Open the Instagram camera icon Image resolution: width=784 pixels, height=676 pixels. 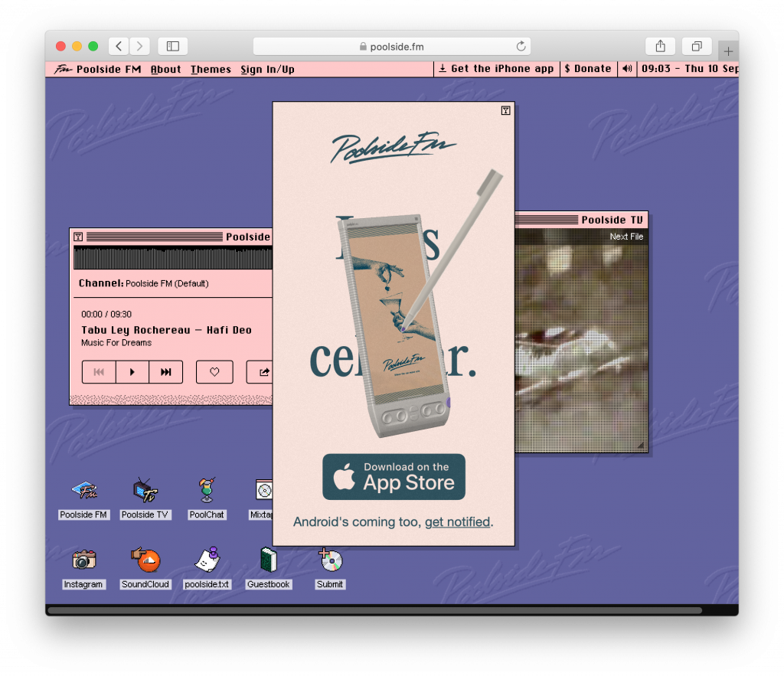[83, 569]
